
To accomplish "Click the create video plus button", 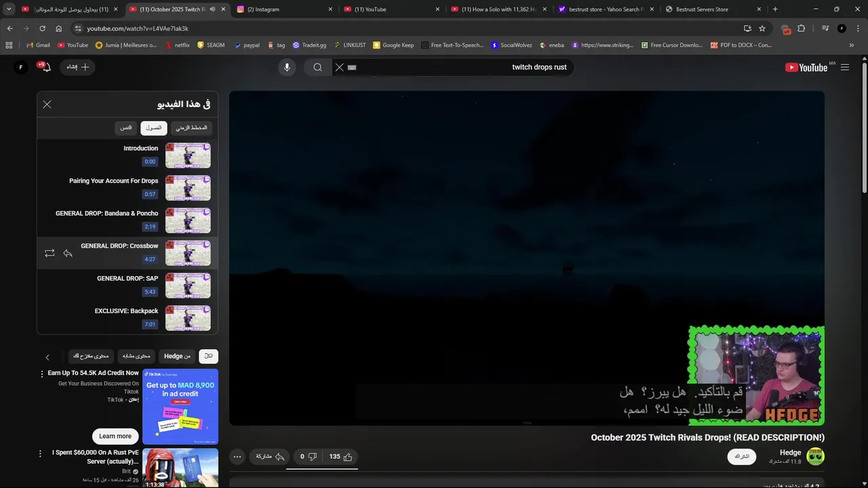I will [x=78, y=67].
